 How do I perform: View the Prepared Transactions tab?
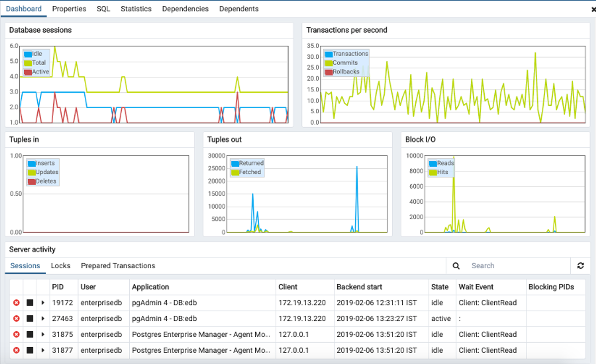pos(119,266)
